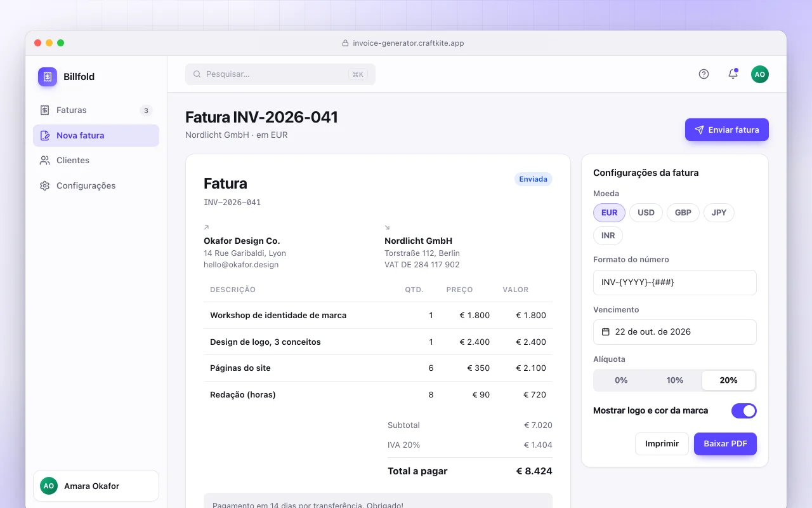Click the calendar icon in Vencimento field
812x508 pixels.
606,332
